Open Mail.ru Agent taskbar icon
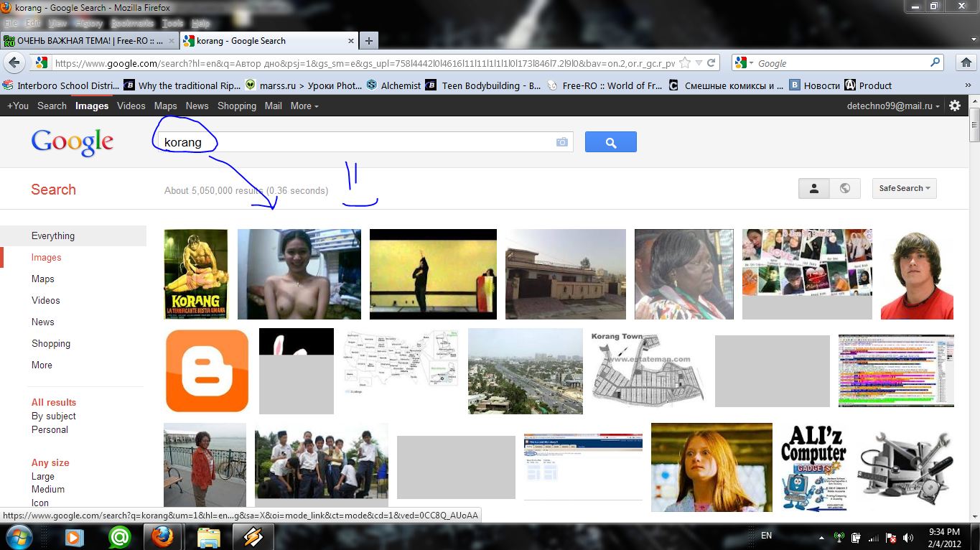The image size is (980, 550). (119, 537)
